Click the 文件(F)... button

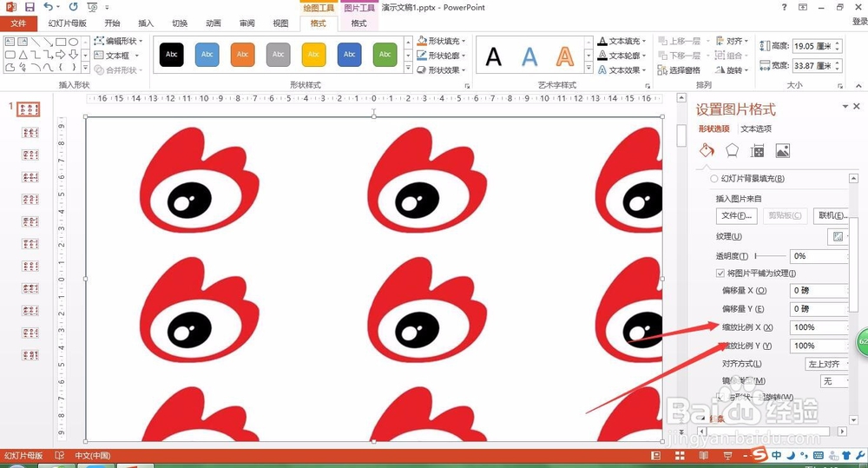point(737,215)
